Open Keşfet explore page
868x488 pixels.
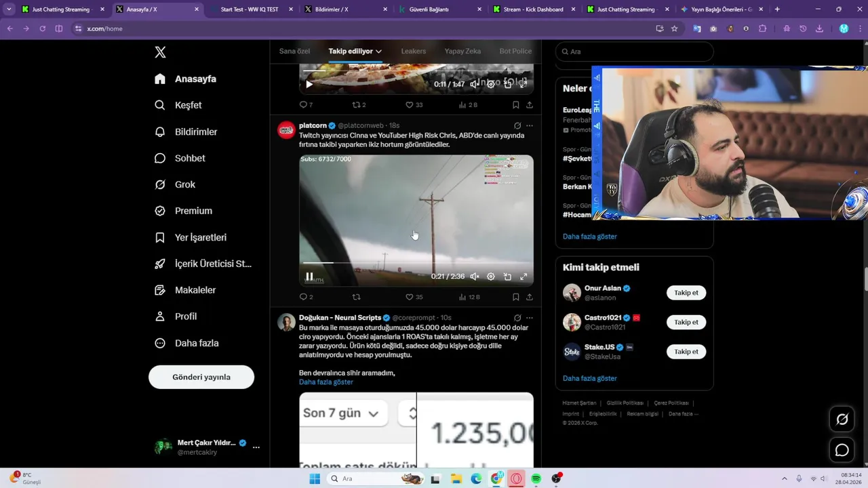178,105
